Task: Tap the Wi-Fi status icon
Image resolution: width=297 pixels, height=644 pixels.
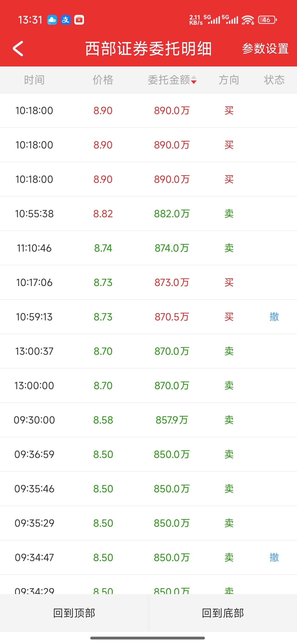Action: [x=248, y=20]
